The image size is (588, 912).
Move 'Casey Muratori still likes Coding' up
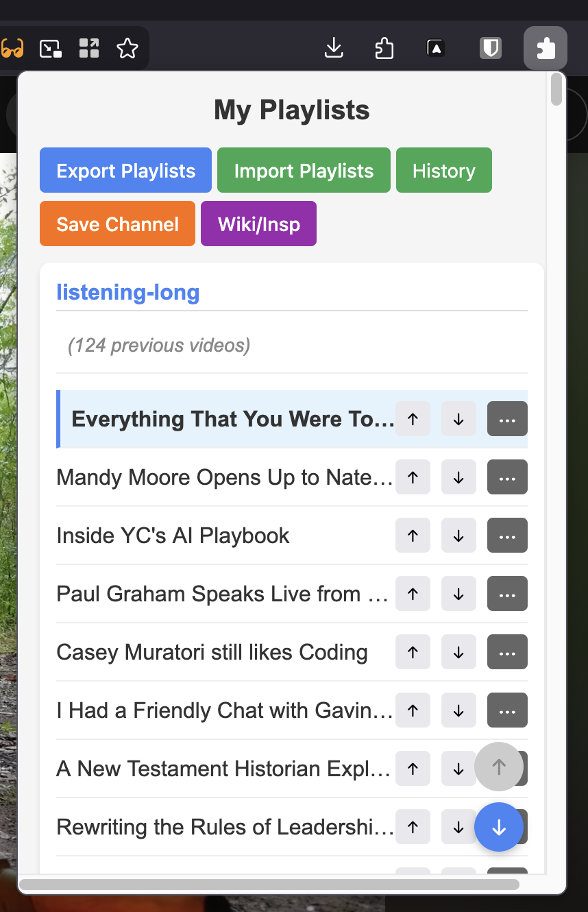pos(413,652)
